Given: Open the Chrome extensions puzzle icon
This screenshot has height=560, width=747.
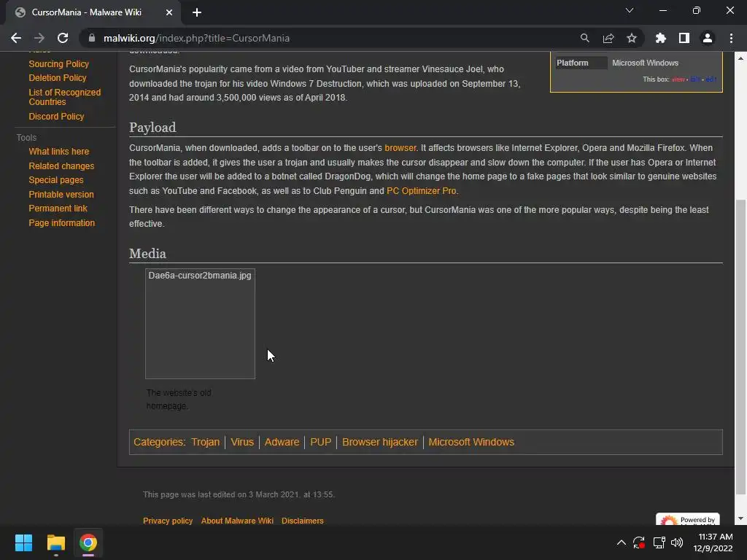Looking at the screenshot, I should coord(661,38).
